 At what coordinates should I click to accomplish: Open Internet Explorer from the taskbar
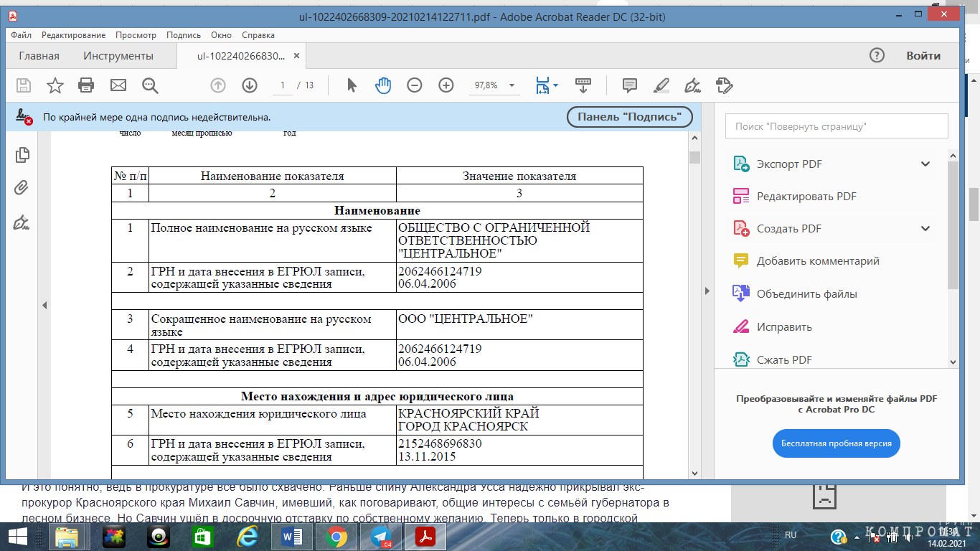coord(247,536)
